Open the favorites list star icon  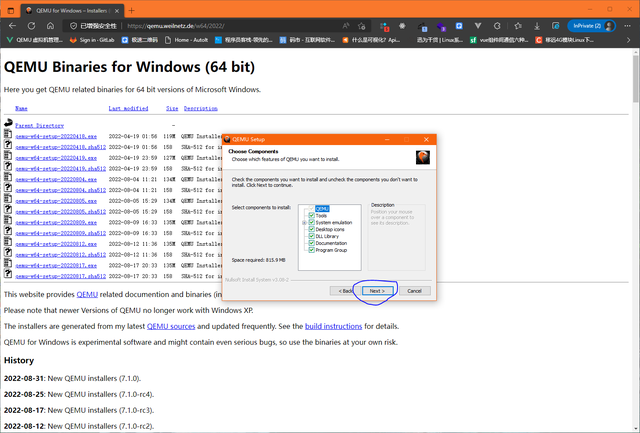518,26
